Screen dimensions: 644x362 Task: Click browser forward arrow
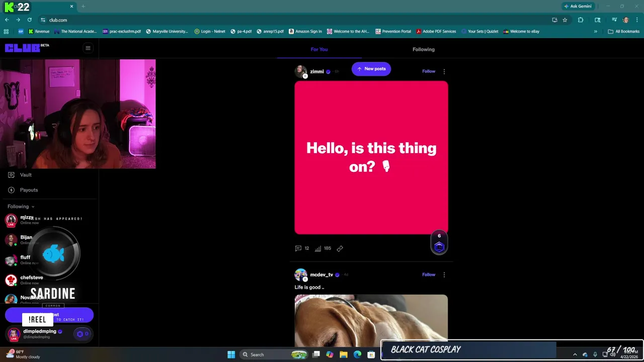(x=18, y=20)
